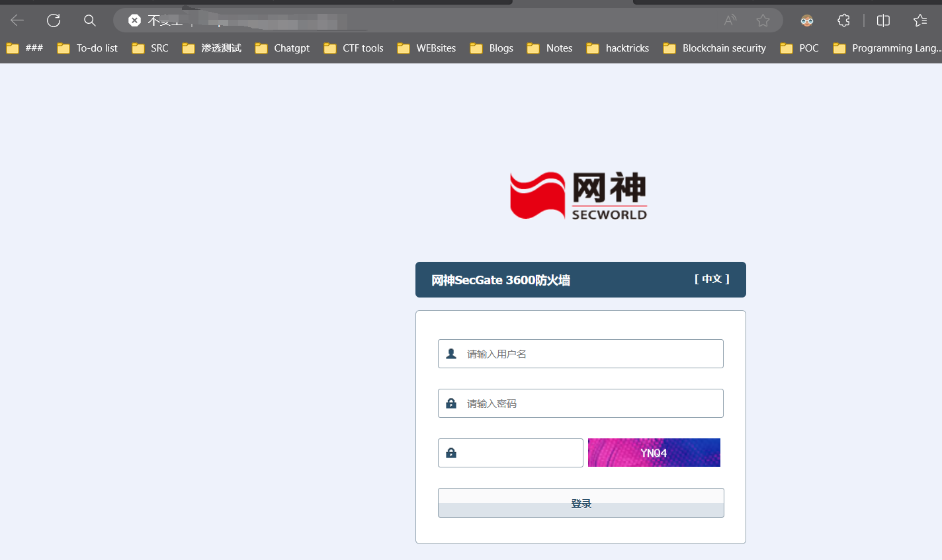Focus the password field 请输入密码

coord(581,403)
